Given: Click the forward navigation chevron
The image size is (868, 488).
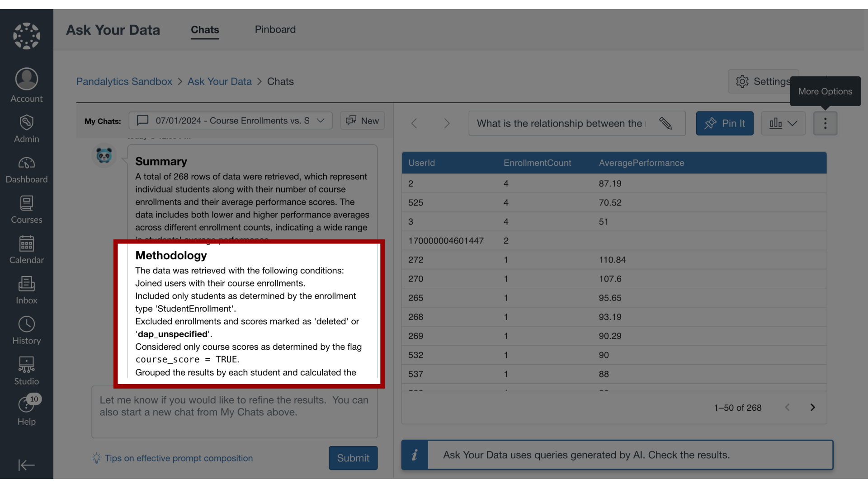Looking at the screenshot, I should (x=447, y=123).
